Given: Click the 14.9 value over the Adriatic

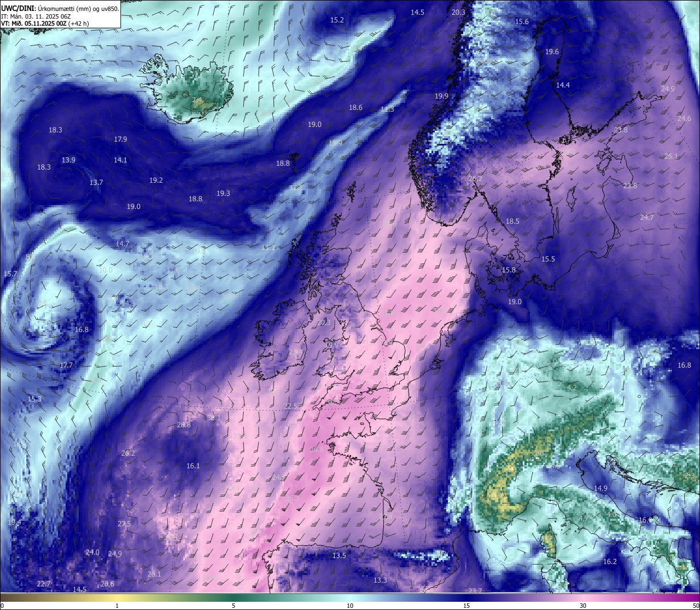Looking at the screenshot, I should tap(600, 489).
